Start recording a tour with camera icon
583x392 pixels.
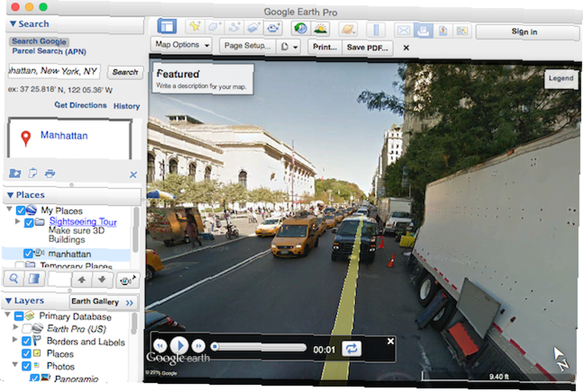pos(273,27)
